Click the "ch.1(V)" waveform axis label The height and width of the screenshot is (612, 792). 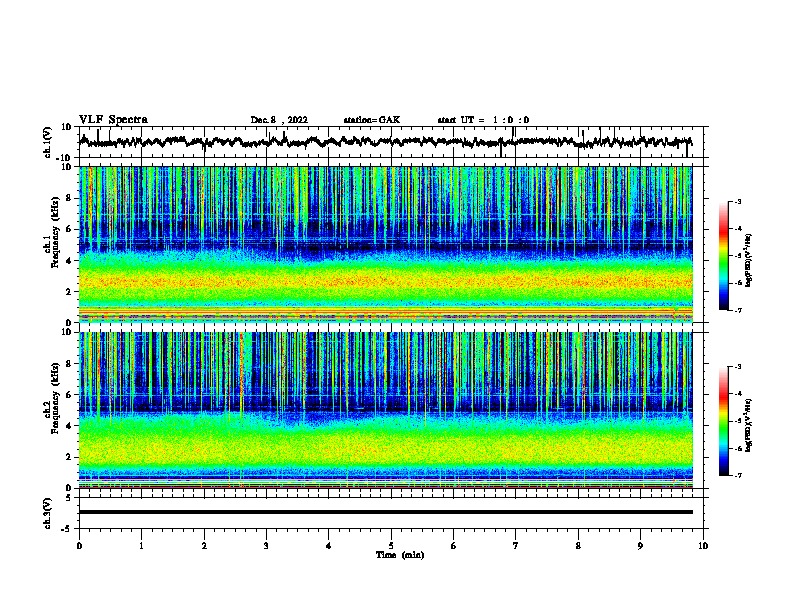coord(48,142)
